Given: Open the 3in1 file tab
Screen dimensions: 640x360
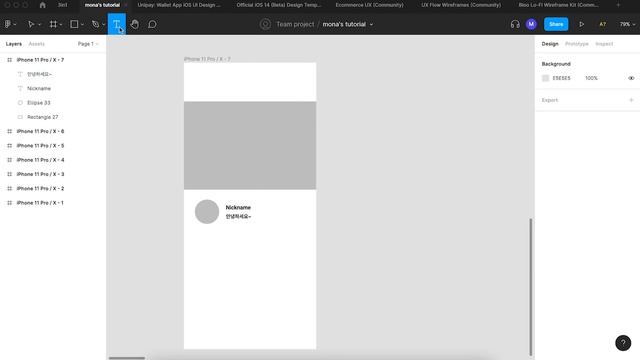Looking at the screenshot, I should (x=62, y=5).
